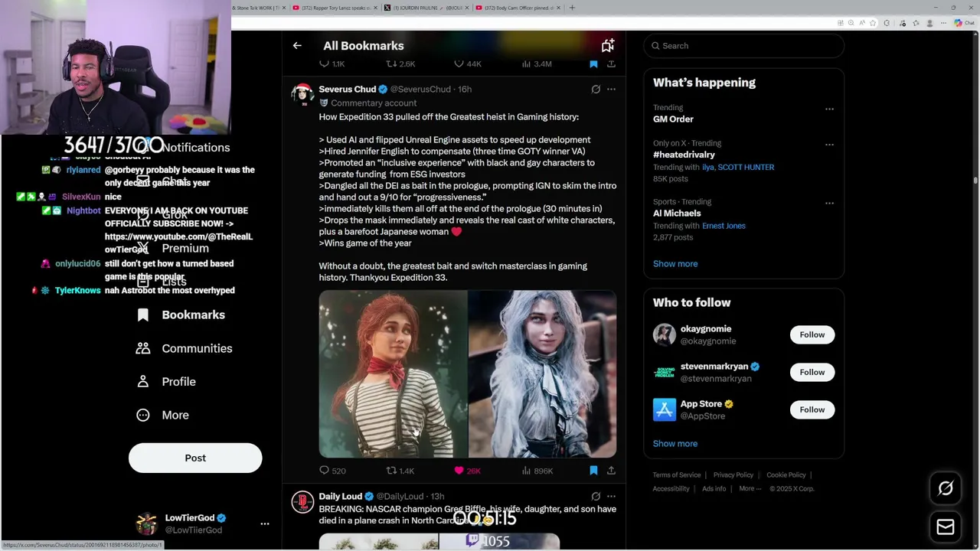
Task: Share Severus Chud's post
Action: tap(611, 471)
